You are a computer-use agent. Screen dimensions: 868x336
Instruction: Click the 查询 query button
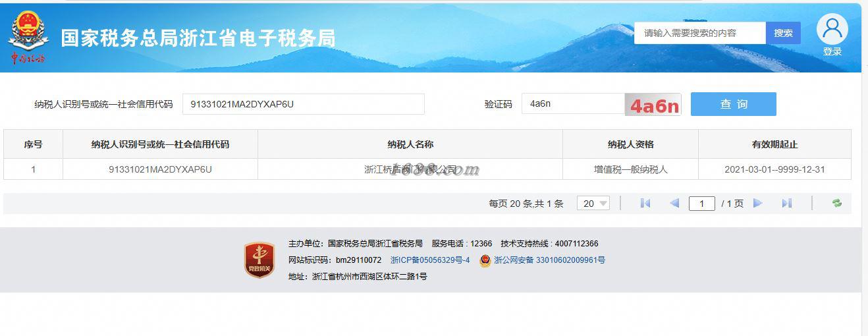733,104
